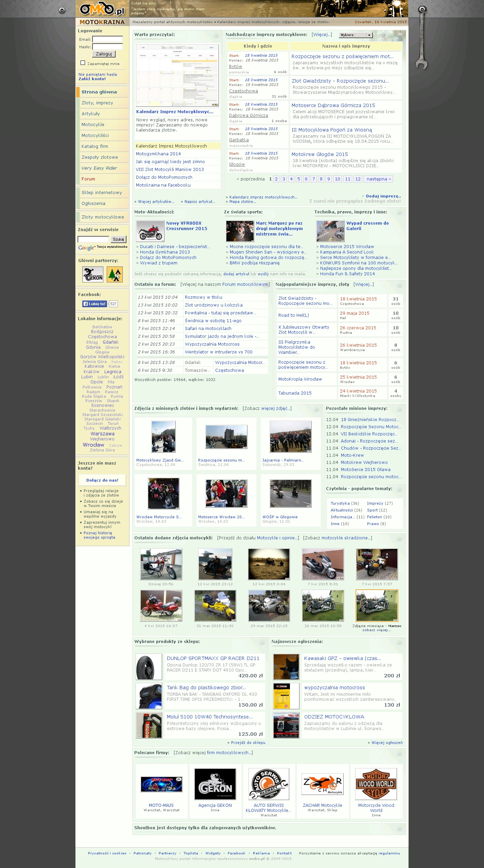The height and width of the screenshot is (868, 484).
Task: Open the MOTO-MAJS company logo
Action: click(x=161, y=784)
